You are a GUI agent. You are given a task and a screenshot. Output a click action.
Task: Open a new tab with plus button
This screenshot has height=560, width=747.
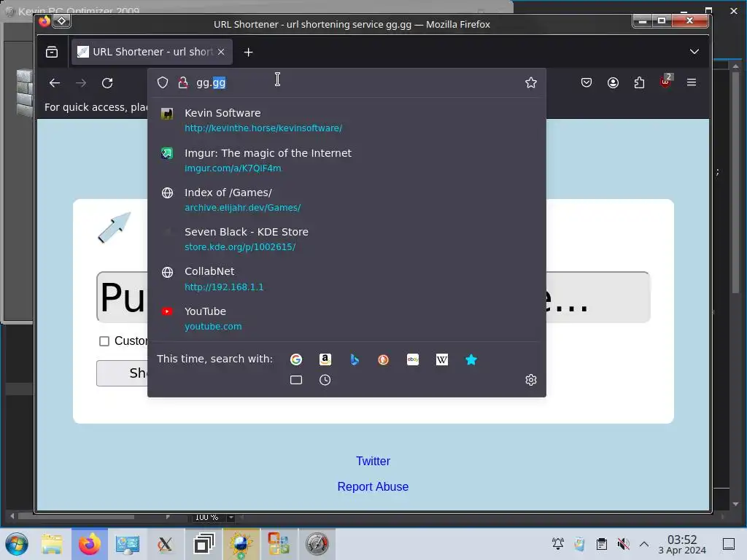[x=248, y=52]
